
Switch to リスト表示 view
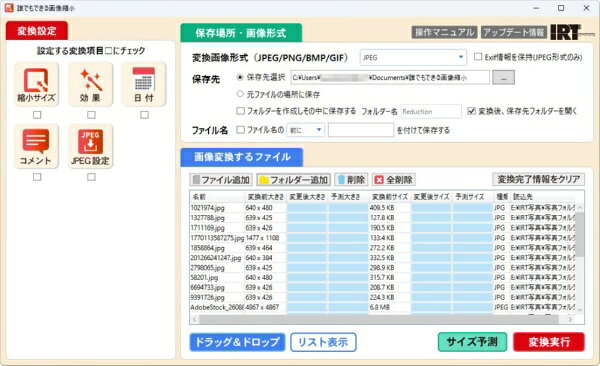323,342
